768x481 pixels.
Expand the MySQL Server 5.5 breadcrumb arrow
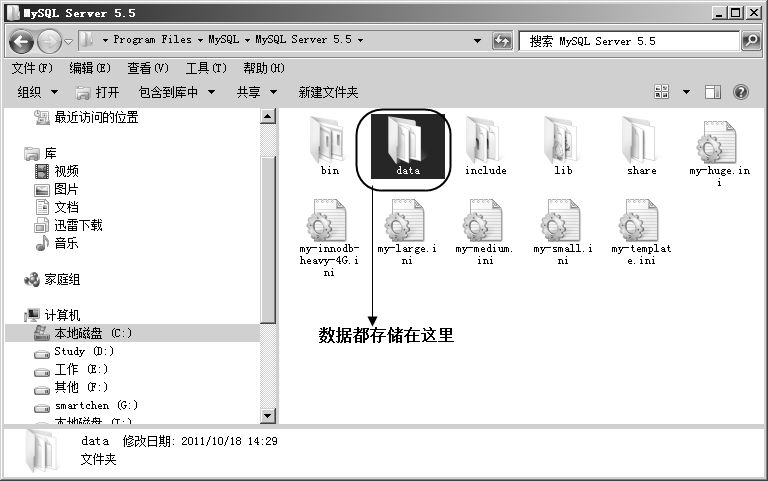pyautogui.click(x=360, y=40)
